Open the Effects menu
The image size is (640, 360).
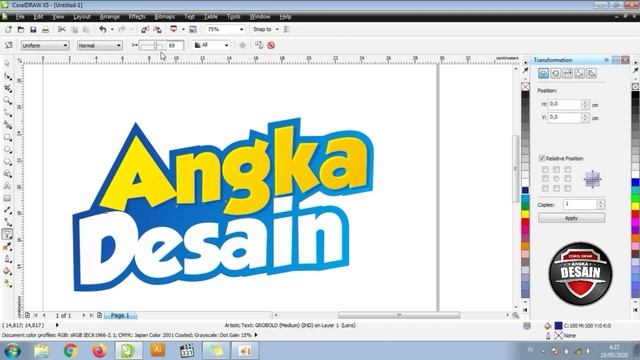(x=137, y=17)
